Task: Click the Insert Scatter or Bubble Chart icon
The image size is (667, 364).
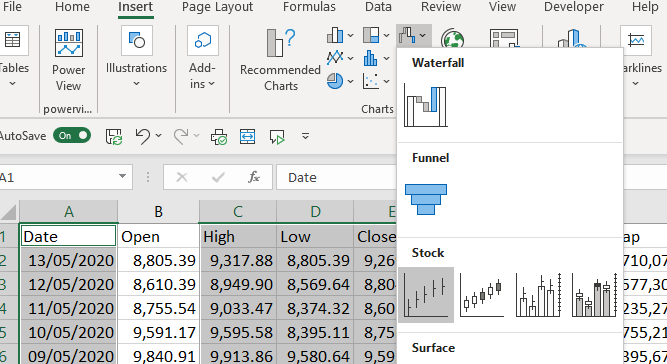Action: [x=371, y=81]
